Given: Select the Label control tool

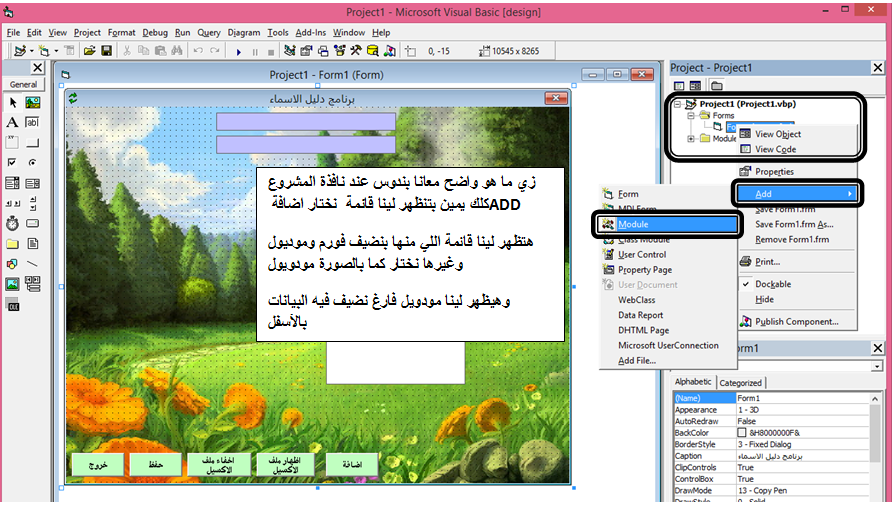Looking at the screenshot, I should (13, 122).
